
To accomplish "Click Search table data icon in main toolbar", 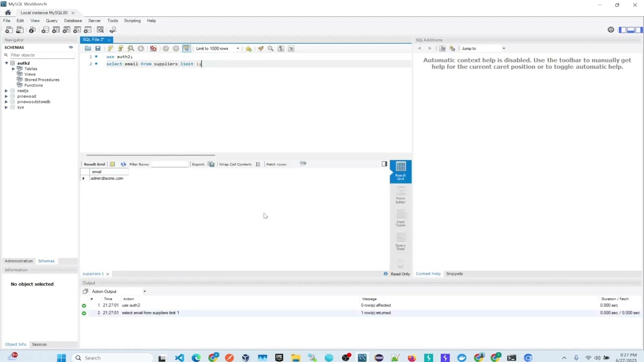I will coord(100,30).
